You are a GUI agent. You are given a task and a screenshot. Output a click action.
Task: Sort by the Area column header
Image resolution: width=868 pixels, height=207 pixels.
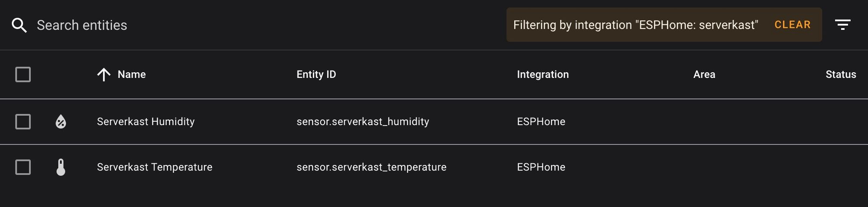point(704,74)
